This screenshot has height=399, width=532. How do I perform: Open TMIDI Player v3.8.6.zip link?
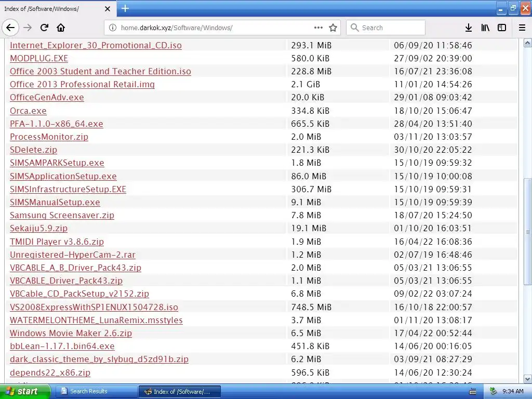(57, 242)
